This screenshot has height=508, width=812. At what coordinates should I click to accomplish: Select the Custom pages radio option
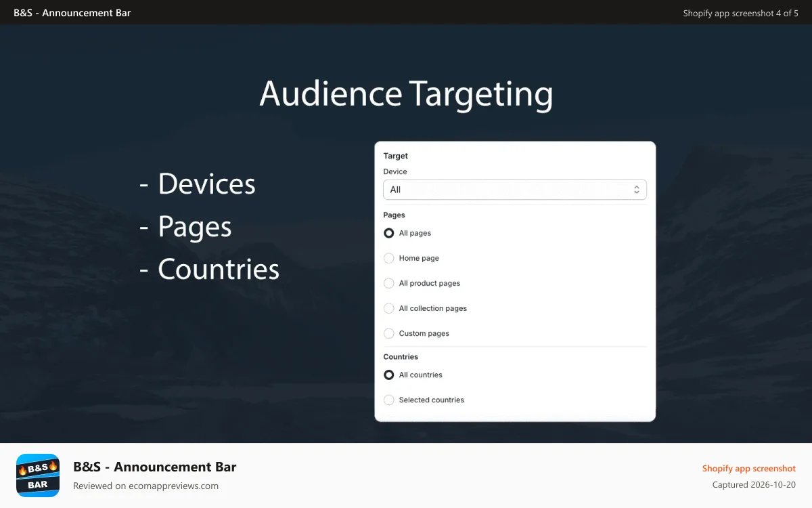coord(388,333)
